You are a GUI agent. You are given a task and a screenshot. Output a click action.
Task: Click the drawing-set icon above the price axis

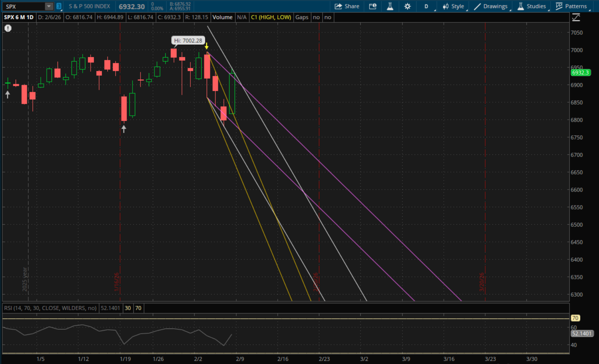(x=576, y=18)
